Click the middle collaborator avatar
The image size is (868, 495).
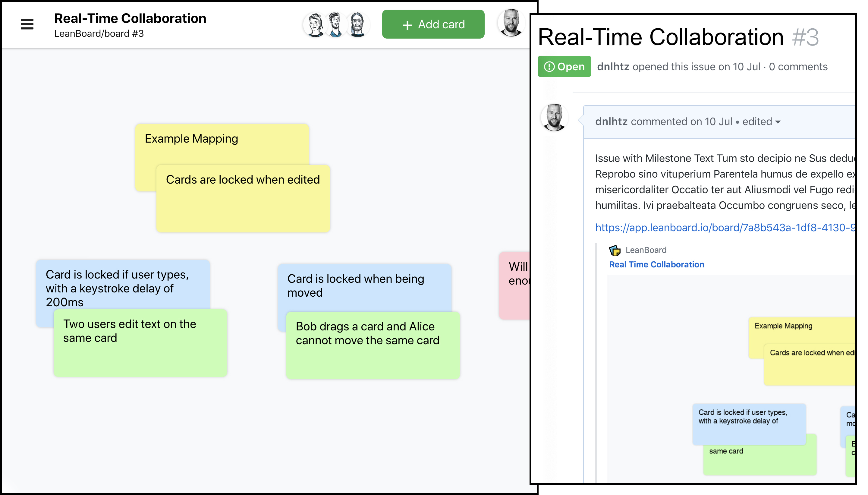click(x=336, y=24)
